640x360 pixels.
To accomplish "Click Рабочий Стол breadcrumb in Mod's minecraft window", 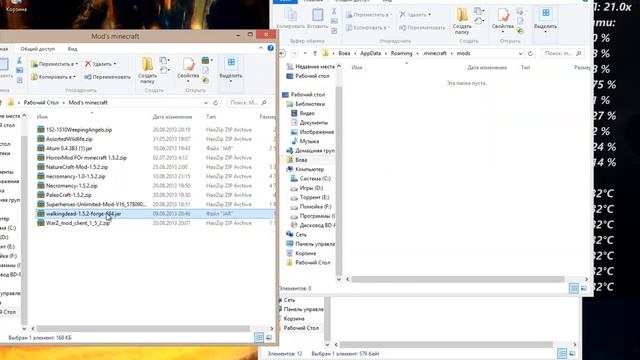I will coord(41,103).
